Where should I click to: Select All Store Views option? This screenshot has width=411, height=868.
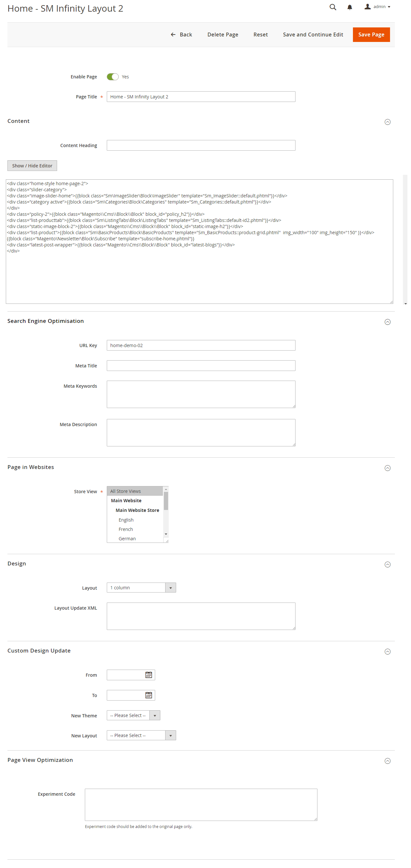pos(135,491)
